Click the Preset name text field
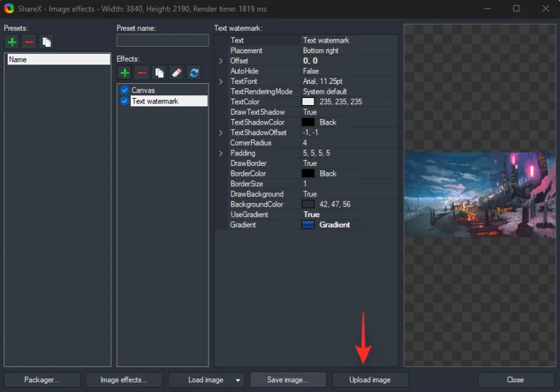The width and height of the screenshot is (560, 392). click(162, 41)
